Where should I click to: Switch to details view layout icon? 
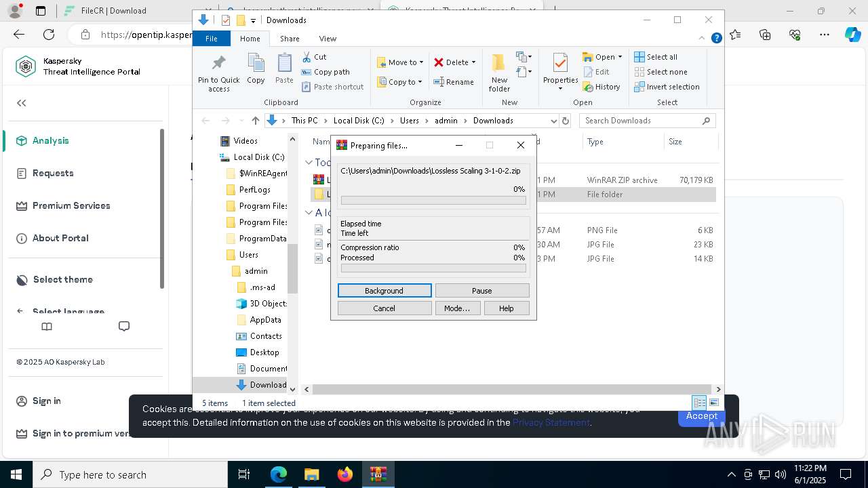699,403
